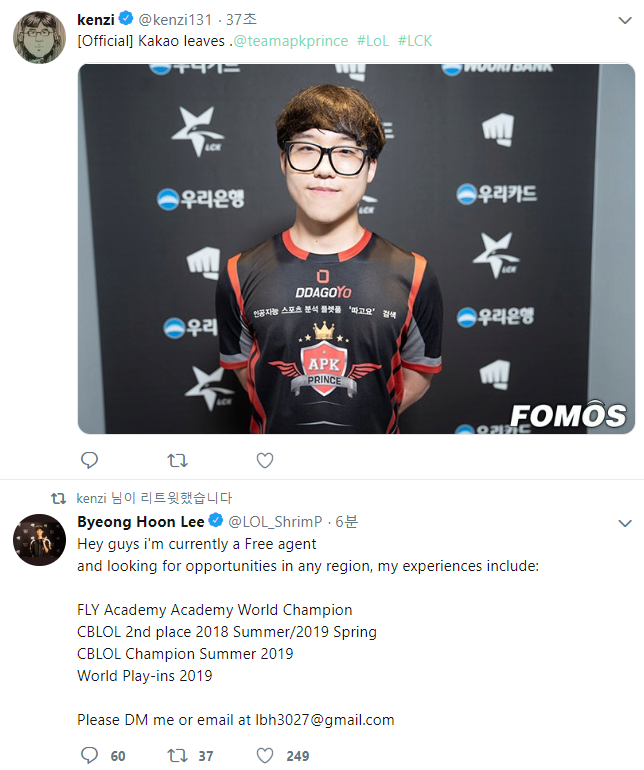The width and height of the screenshot is (644, 770).
Task: Open the @LOL_ShrimP handle
Action: coord(276,522)
